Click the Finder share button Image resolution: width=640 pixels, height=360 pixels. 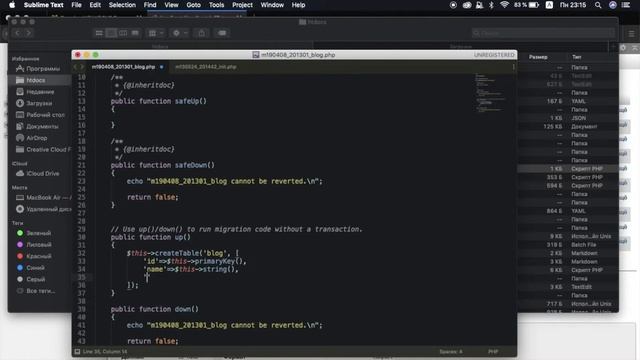click(202, 33)
